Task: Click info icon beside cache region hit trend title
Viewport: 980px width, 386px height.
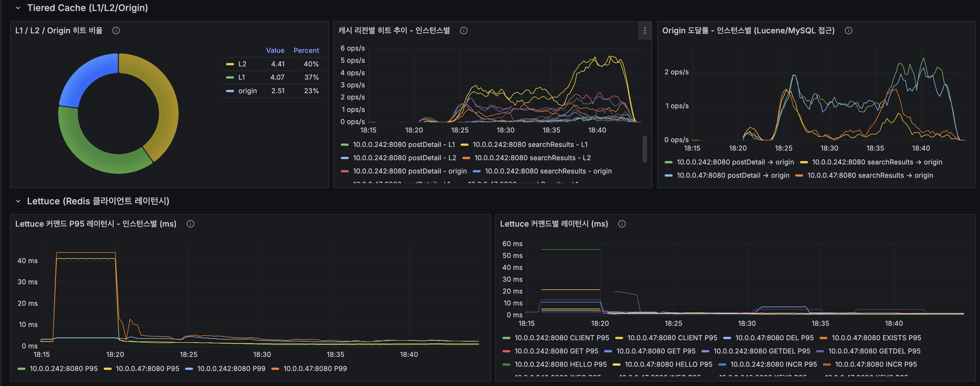Action: pyautogui.click(x=463, y=31)
